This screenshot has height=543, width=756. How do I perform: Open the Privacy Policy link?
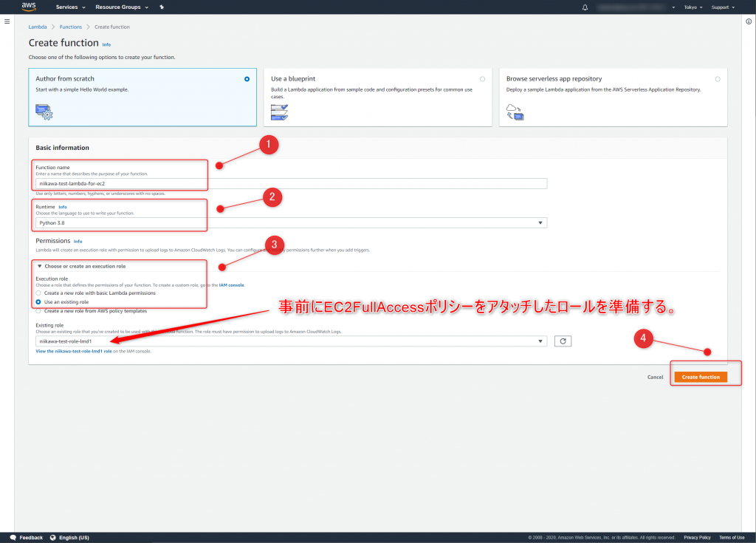click(697, 538)
